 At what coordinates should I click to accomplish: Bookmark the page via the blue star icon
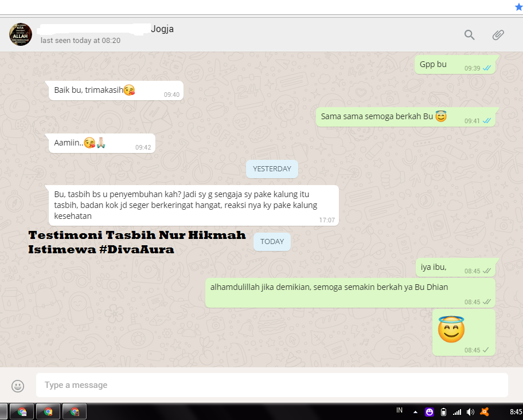click(518, 6)
